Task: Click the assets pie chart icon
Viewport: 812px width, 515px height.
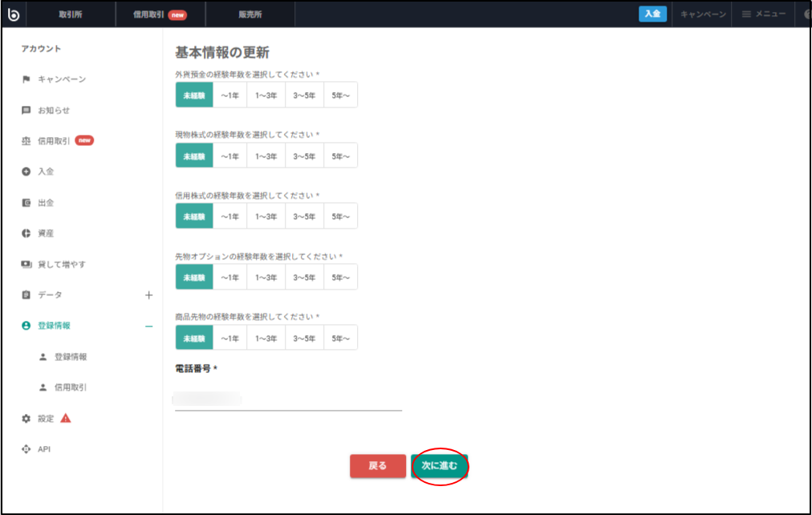Action: pos(26,233)
